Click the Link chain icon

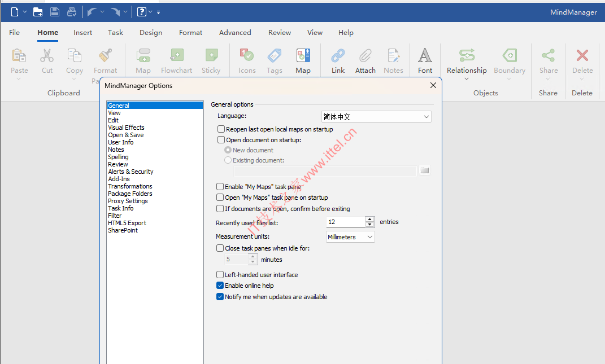pos(338,56)
